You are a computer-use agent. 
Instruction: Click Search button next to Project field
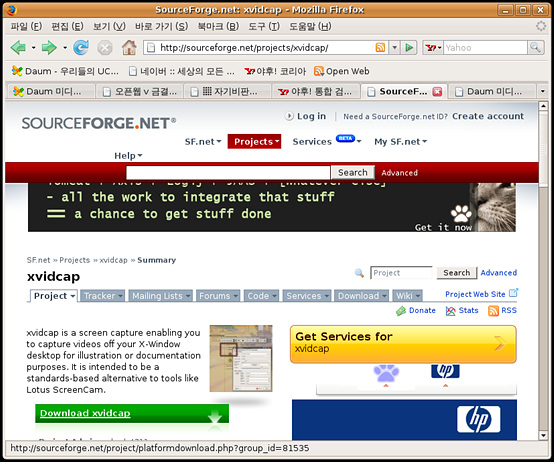[x=456, y=273]
